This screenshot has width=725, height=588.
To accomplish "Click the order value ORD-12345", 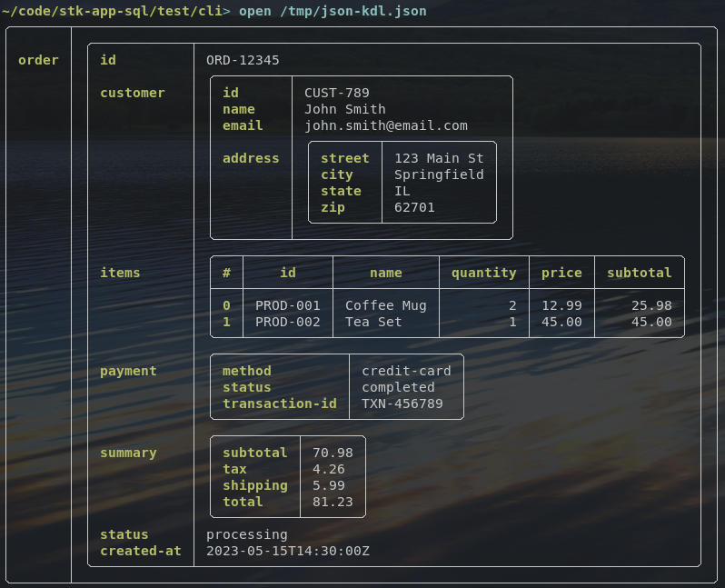I will (243, 60).
